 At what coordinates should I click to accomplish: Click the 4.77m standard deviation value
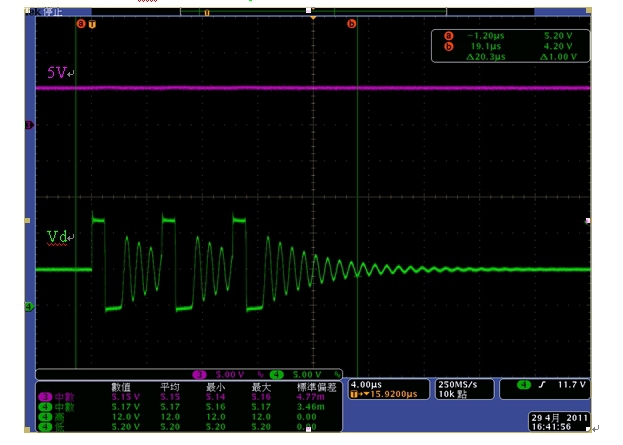310,397
